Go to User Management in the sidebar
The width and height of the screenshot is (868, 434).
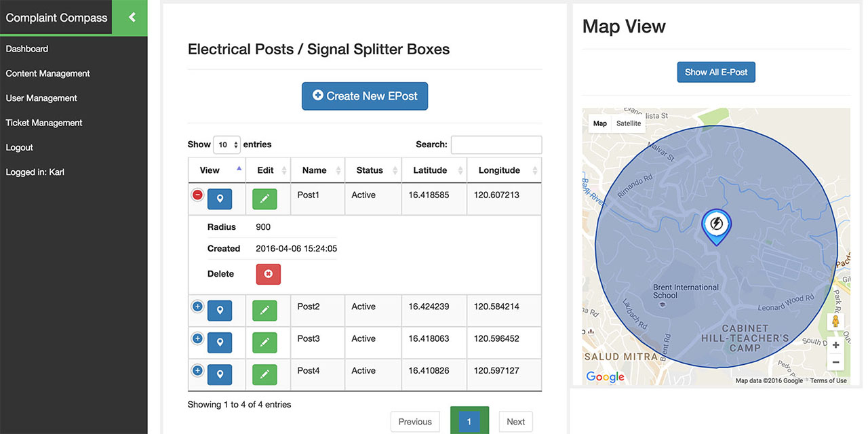pos(41,98)
